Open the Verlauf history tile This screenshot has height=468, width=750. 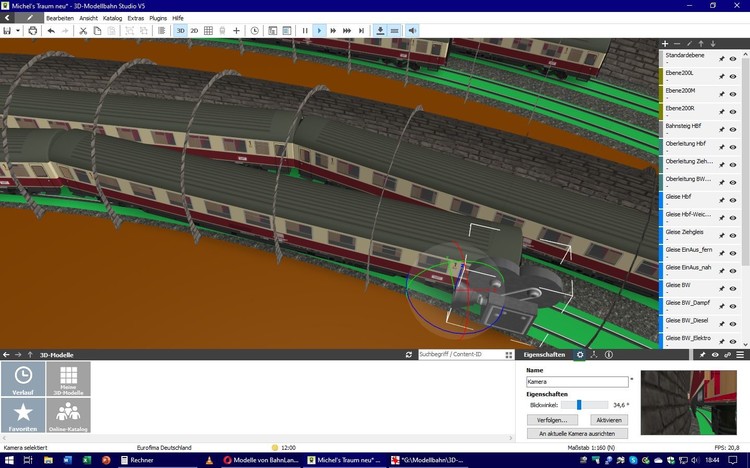click(x=23, y=379)
